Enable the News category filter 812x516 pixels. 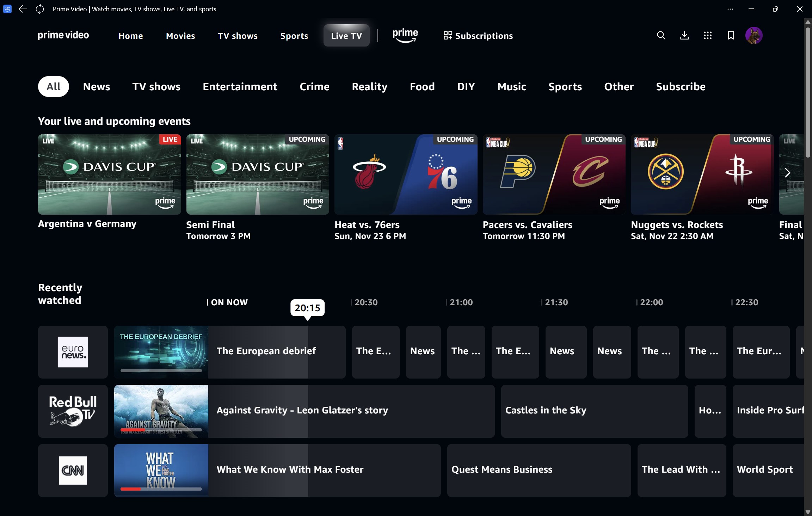[x=96, y=86]
